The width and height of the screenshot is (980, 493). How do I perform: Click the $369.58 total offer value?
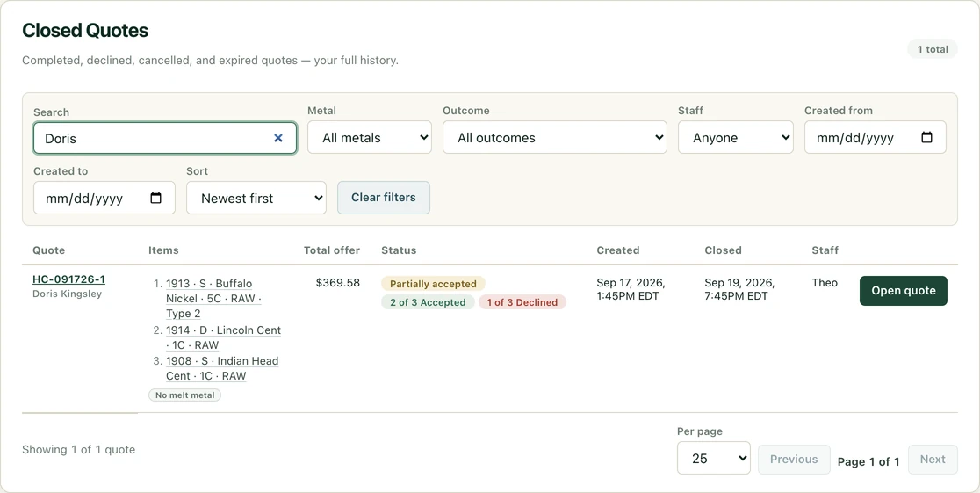(x=337, y=283)
